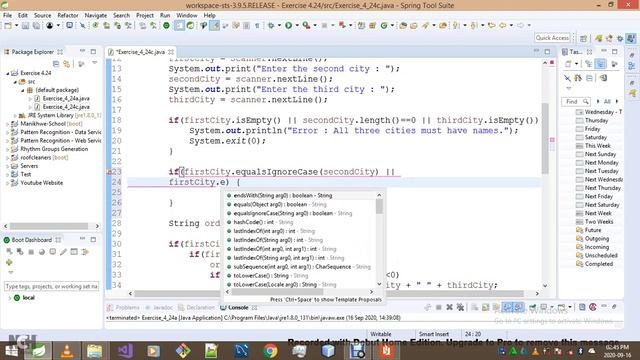Screen dimensions: 640x360
Task: Open the File menu
Action: [x=7, y=15]
